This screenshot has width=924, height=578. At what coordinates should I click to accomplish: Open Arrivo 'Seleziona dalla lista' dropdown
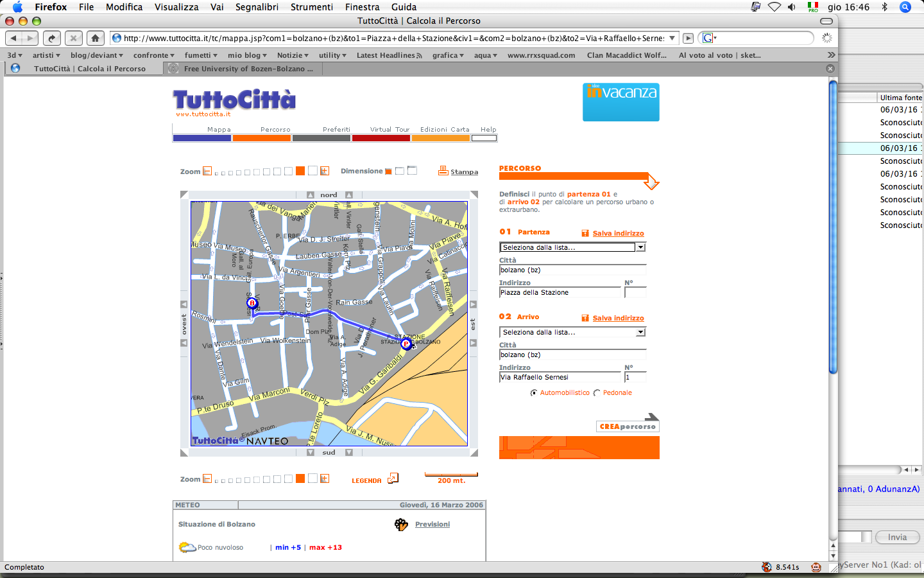click(x=572, y=332)
